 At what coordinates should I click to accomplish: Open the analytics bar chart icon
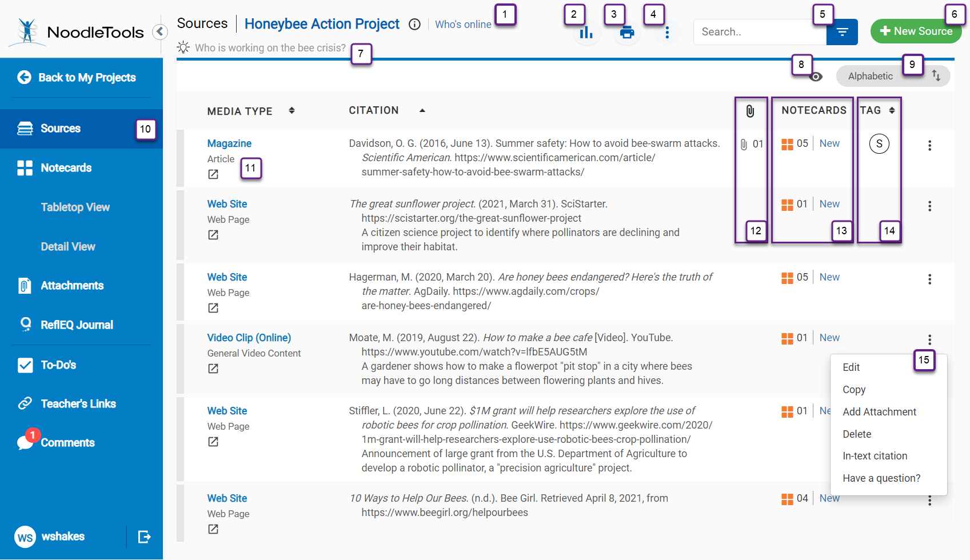coord(586,33)
